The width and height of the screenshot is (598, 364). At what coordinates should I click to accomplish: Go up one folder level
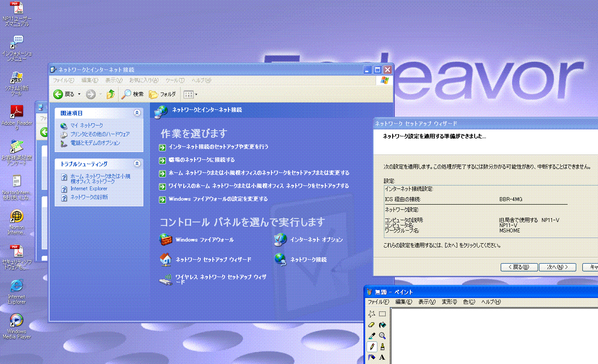(111, 94)
